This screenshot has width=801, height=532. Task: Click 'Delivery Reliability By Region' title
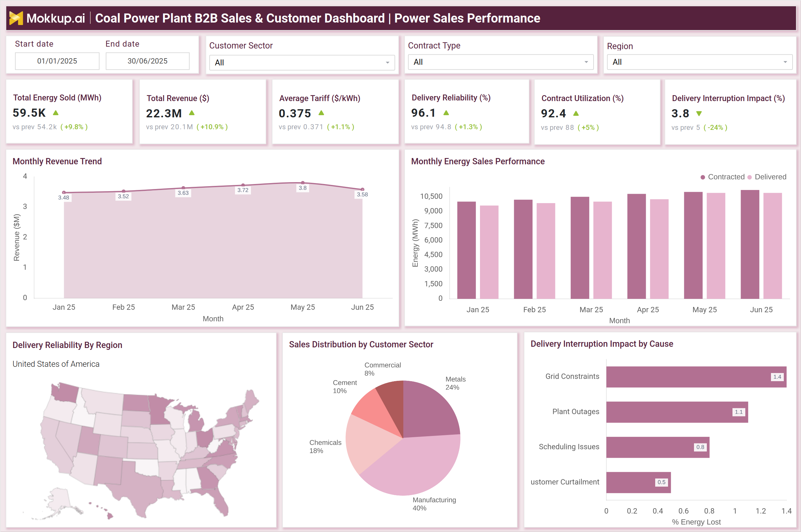point(67,345)
